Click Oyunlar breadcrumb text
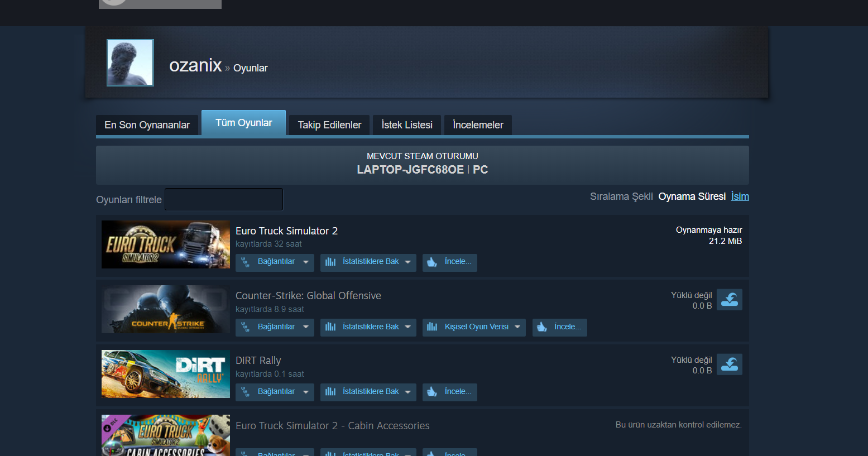The width and height of the screenshot is (868, 456). pyautogui.click(x=250, y=68)
